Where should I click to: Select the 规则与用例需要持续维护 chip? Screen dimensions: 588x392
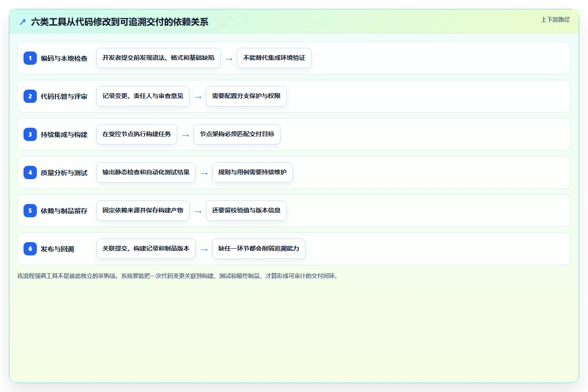tap(253, 172)
